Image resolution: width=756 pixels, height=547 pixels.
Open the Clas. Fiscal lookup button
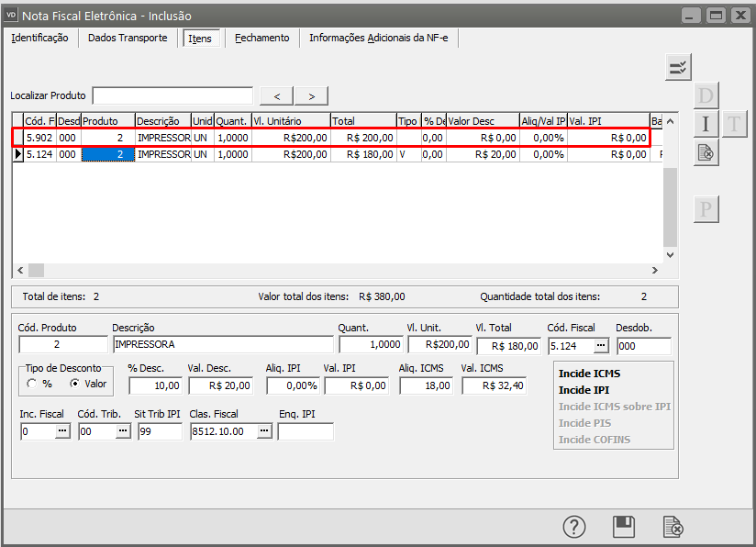(263, 431)
